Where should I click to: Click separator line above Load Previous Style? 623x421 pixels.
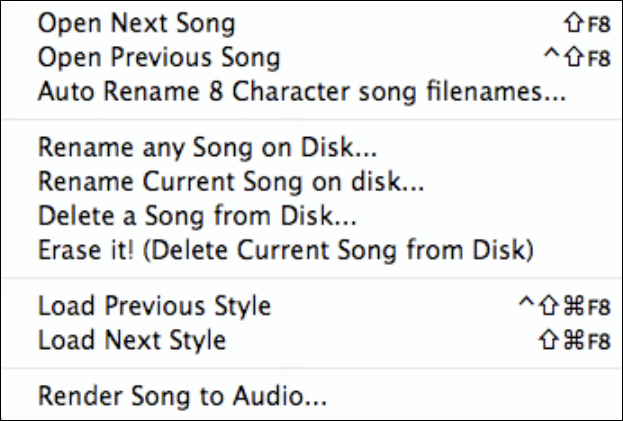pyautogui.click(x=310, y=277)
